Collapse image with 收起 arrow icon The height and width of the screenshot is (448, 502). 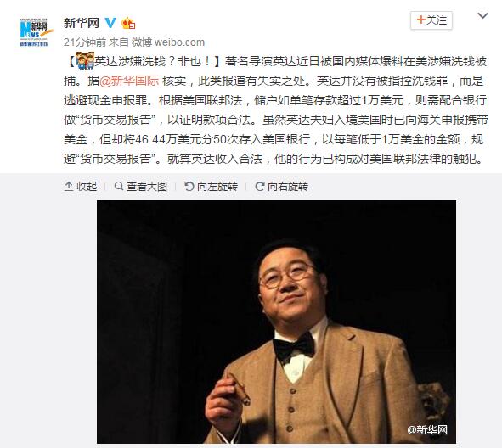coord(69,186)
